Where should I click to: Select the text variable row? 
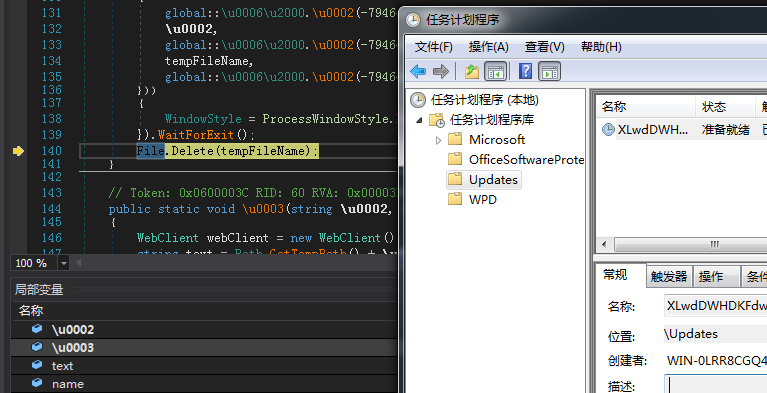point(204,365)
